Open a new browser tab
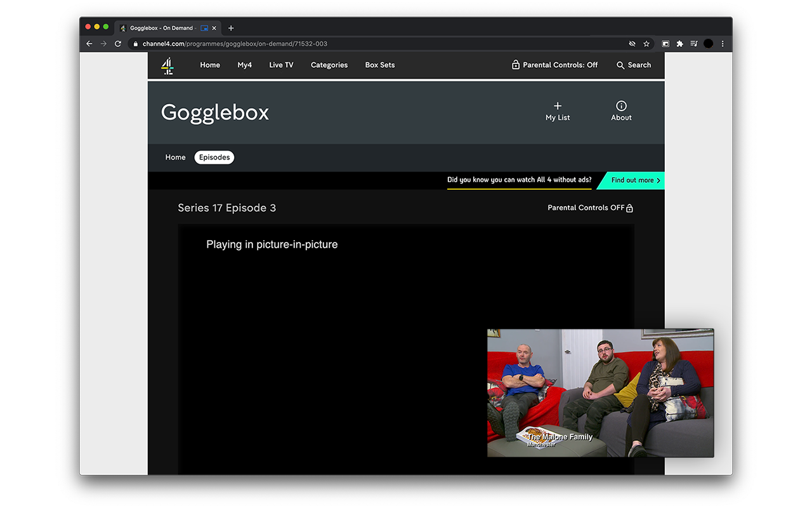This screenshot has height=508, width=812. tap(231, 27)
